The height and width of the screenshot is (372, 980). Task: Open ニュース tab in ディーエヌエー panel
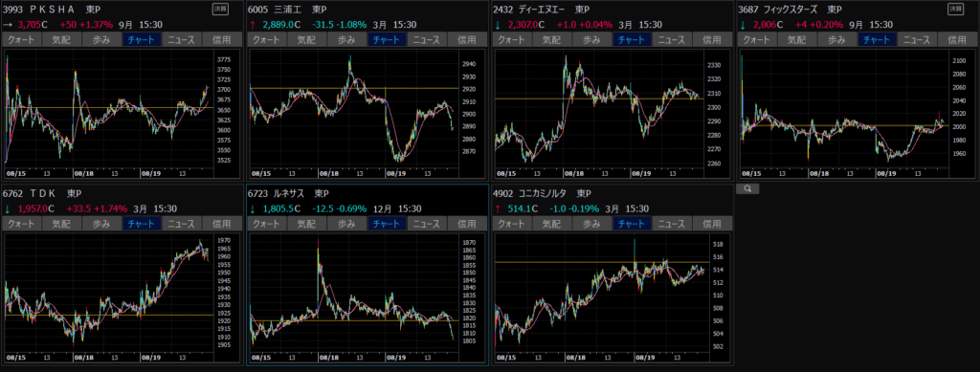tap(672, 40)
